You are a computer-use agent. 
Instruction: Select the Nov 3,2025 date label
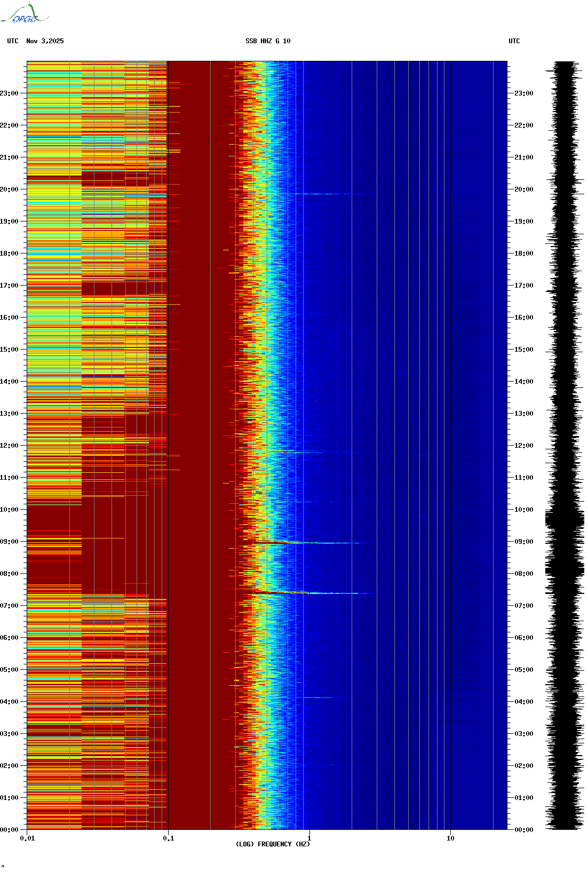point(45,41)
